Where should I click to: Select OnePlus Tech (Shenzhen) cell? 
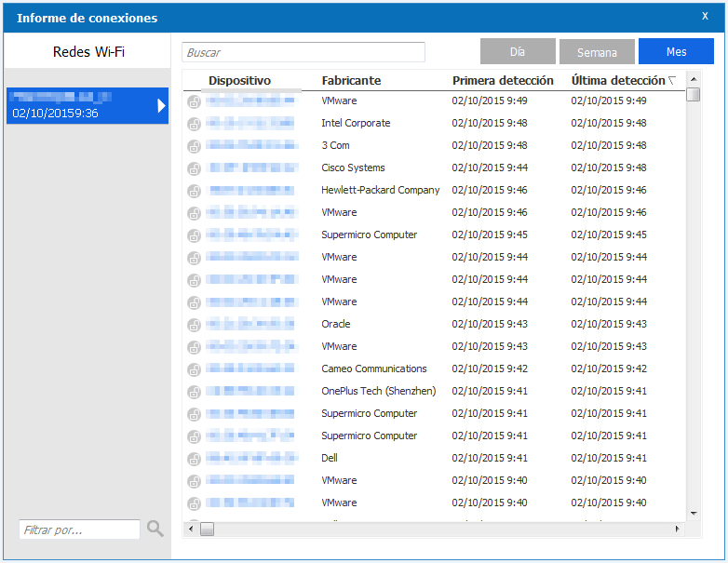coord(378,391)
